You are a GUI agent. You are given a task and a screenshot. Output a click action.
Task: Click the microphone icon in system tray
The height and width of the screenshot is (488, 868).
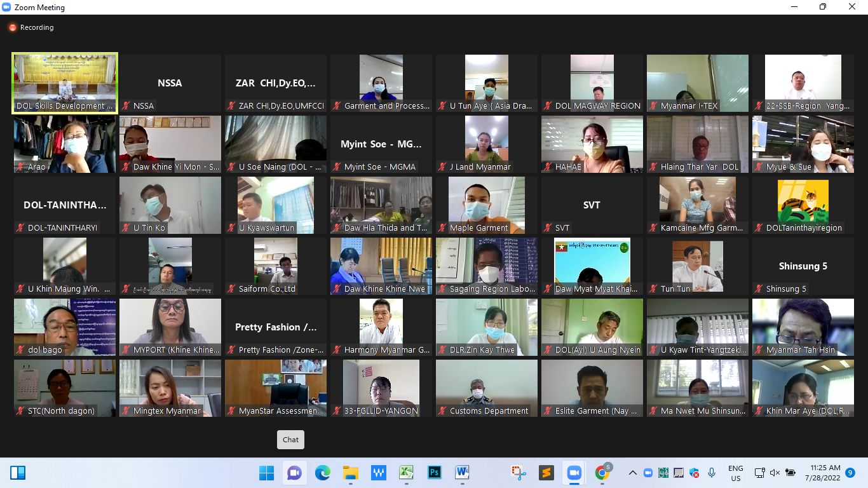click(x=712, y=473)
